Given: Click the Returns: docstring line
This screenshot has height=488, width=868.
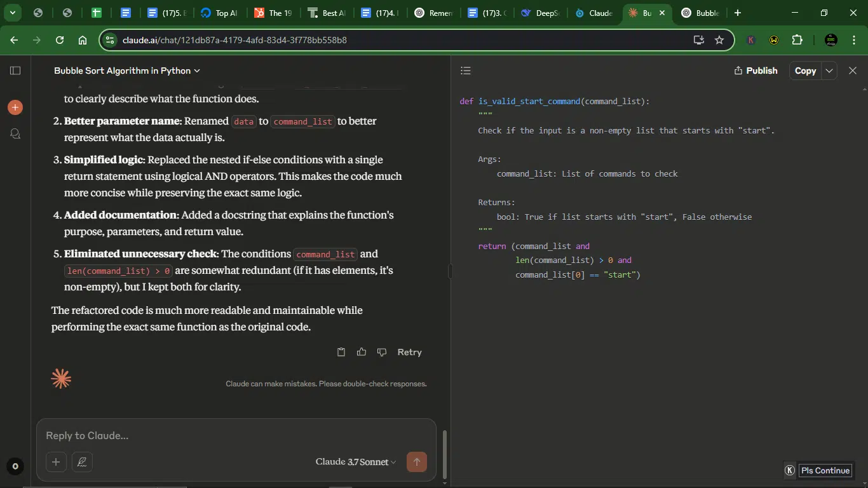Looking at the screenshot, I should 496,203.
